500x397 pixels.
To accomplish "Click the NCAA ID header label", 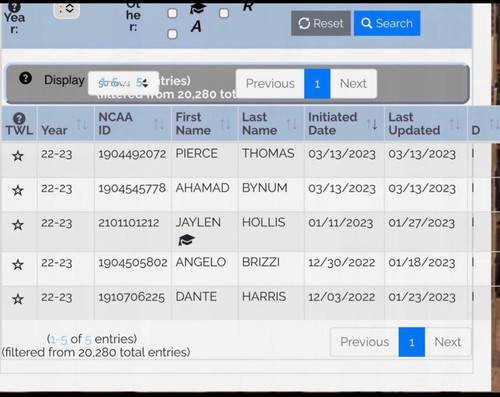I will pyautogui.click(x=115, y=124).
